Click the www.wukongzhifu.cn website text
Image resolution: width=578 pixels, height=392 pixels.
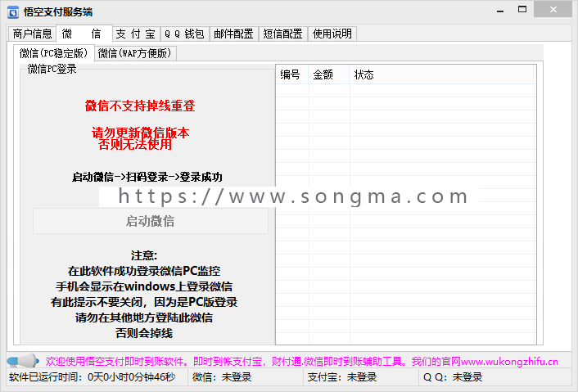pos(509,362)
